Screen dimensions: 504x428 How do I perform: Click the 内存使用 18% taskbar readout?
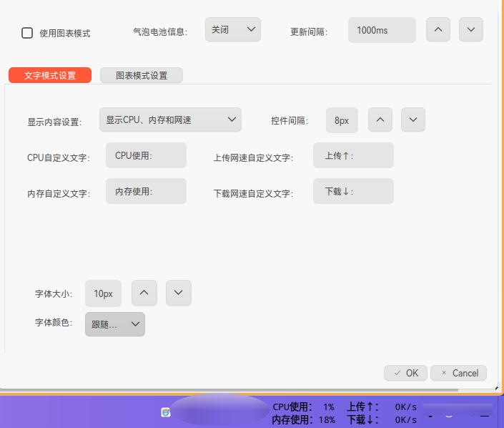click(303, 420)
